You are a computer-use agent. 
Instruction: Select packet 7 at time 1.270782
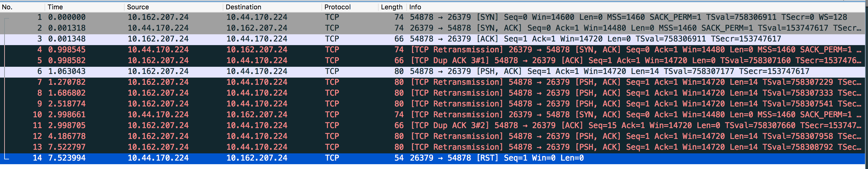434,82
